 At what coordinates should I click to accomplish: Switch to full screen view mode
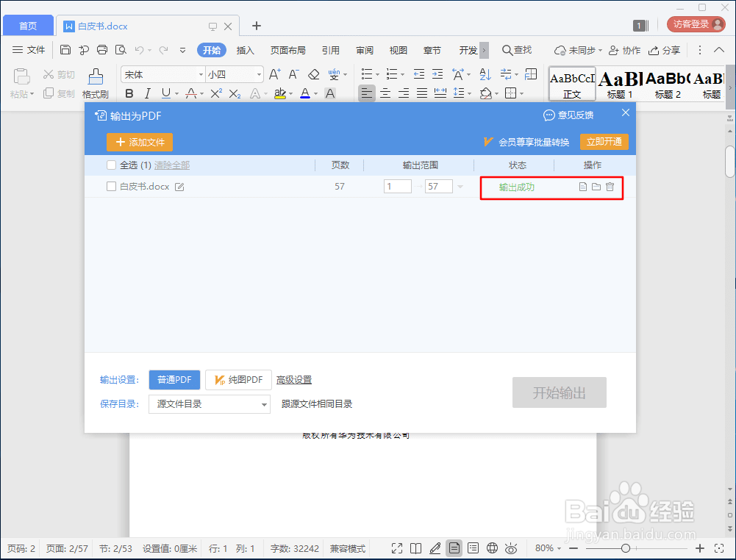397,548
